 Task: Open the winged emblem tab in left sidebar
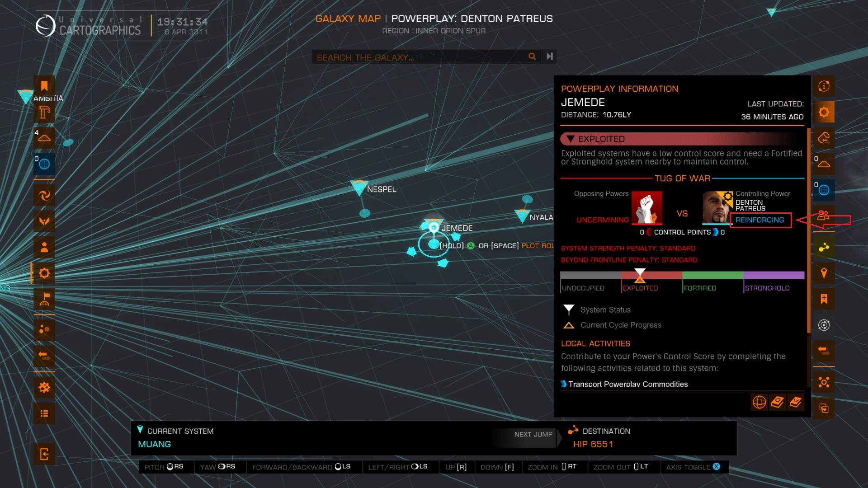coord(44,221)
